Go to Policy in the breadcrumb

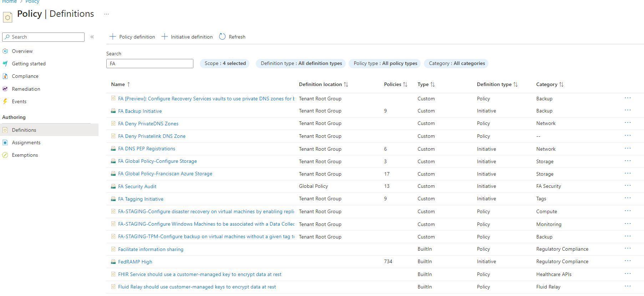pos(32,2)
